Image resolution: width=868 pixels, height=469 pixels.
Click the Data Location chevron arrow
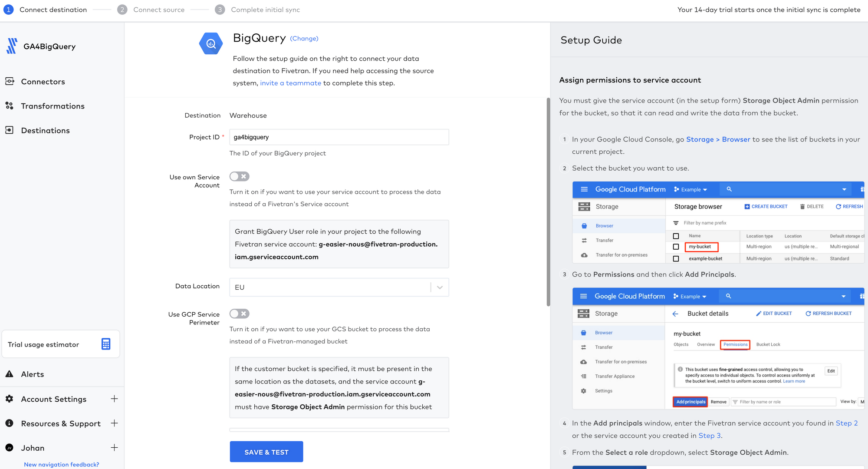pos(440,287)
